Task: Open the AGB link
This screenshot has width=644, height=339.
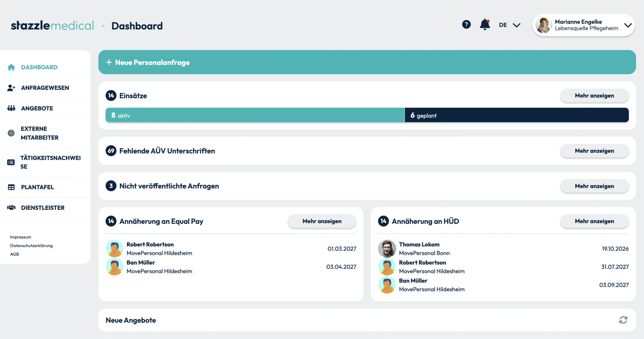Action: 14,254
